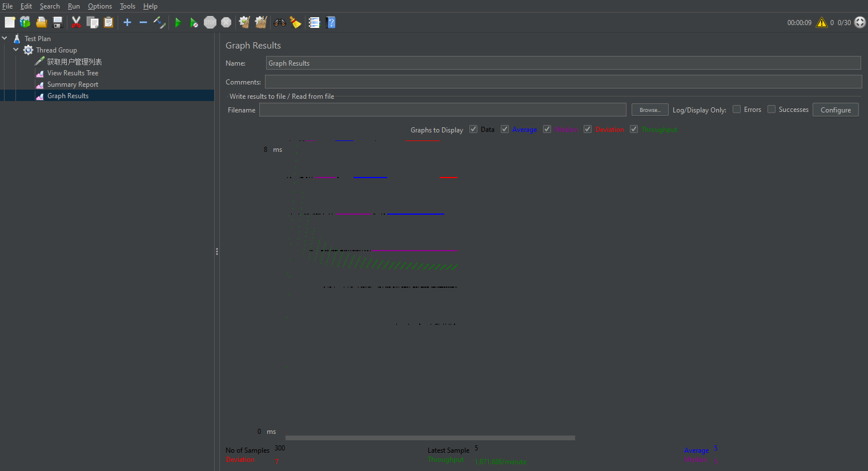Collapse all nodes with minus icon
Viewport: 868px width, 471px height.
[143, 22]
